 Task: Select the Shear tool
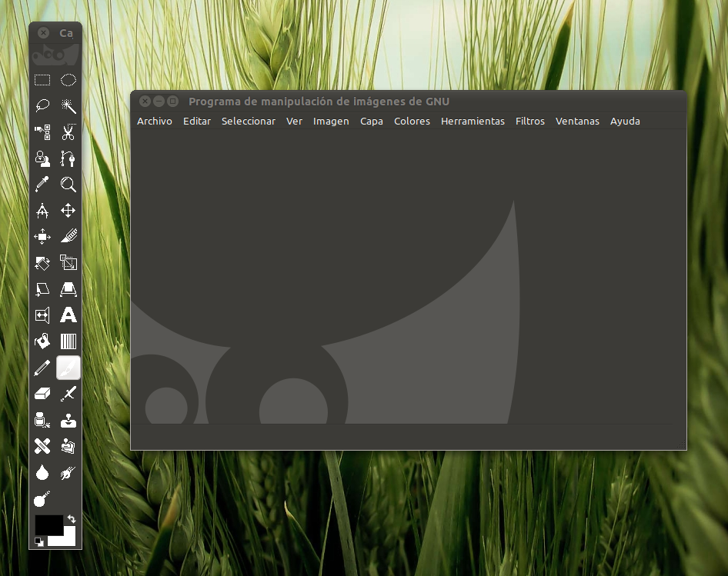[x=42, y=289]
